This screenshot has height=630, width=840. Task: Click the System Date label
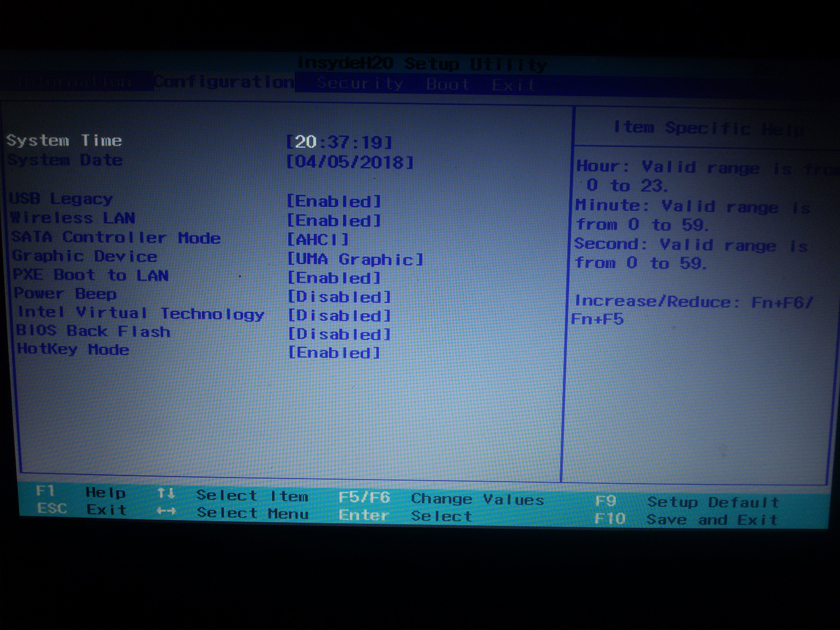[x=65, y=160]
